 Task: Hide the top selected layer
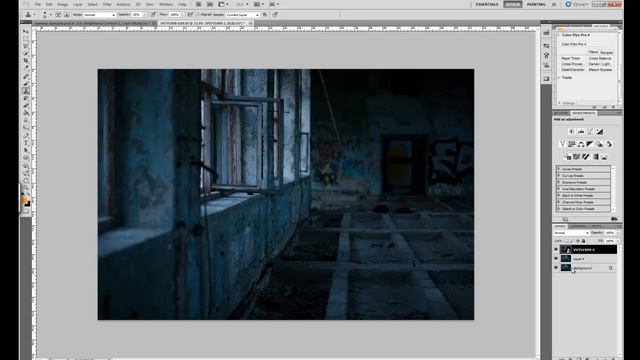[x=556, y=249]
